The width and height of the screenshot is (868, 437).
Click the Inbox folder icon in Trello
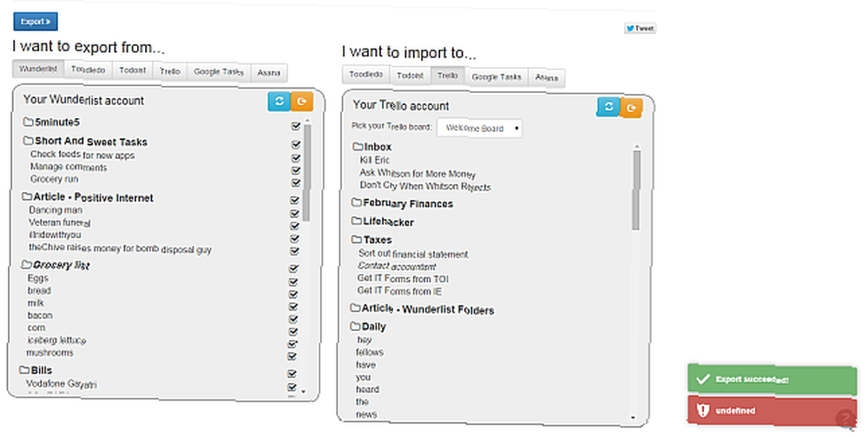pos(358,146)
